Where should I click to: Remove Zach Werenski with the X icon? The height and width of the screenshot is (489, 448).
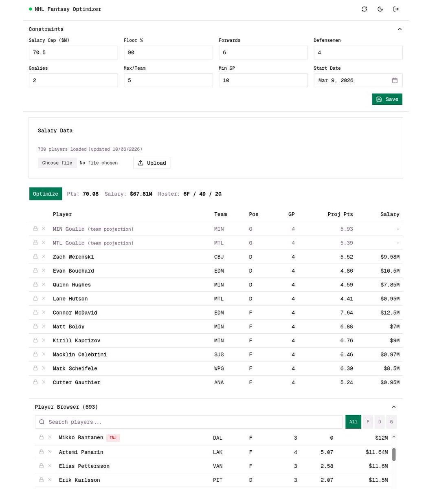point(44,257)
